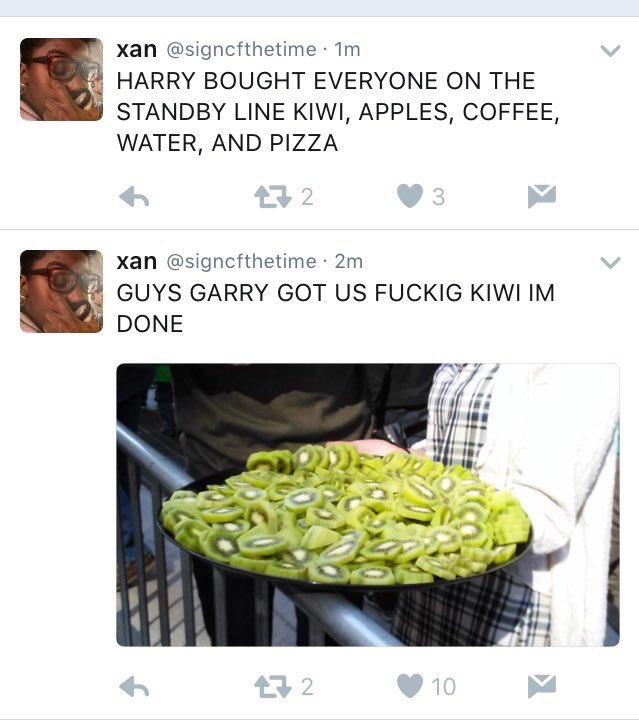
Task: Open the 1m timestamp of the first tweet
Action: (x=348, y=50)
